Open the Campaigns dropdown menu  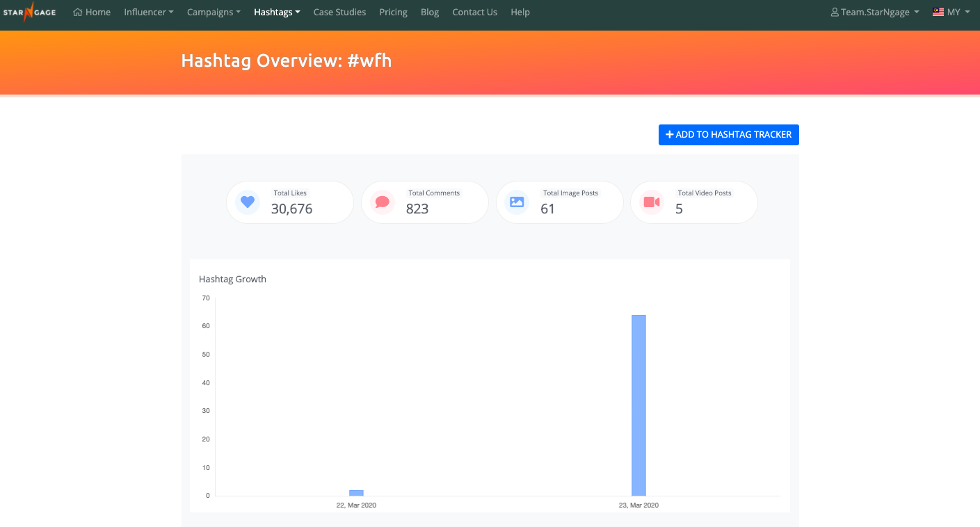click(214, 12)
